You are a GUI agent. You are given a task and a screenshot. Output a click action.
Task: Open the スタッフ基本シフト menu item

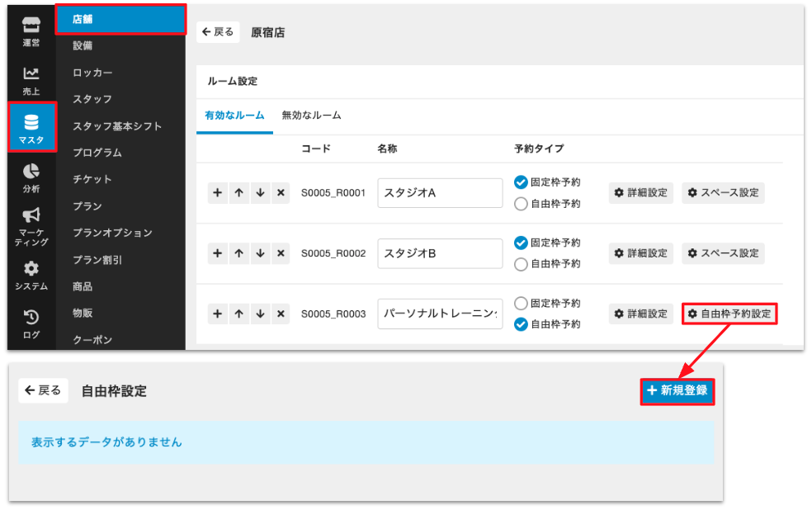click(x=117, y=126)
